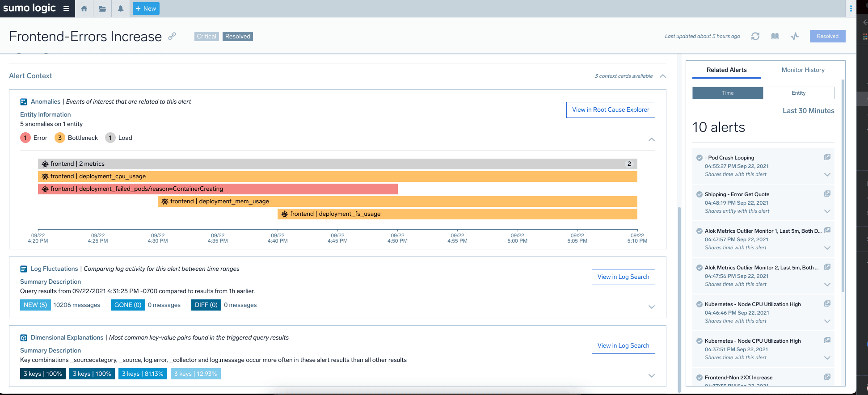Click View in Root Cause Explorer
Viewport: 868px width, 395px height.
(611, 110)
